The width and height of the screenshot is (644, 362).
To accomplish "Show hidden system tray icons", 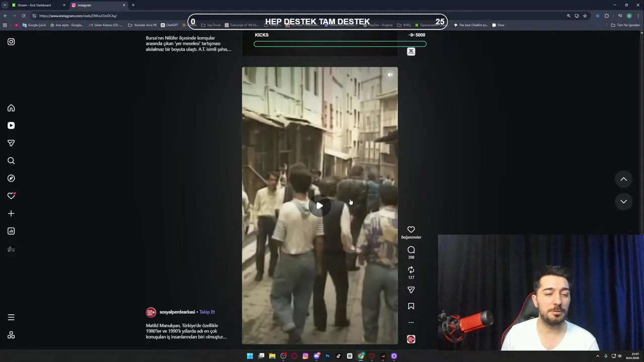I will tap(598, 356).
